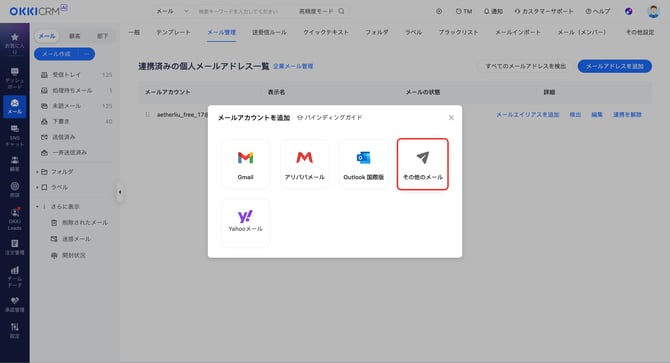Image resolution: width=670 pixels, height=363 pixels.
Task: Switch to the テンプレート tab
Action: point(173,32)
